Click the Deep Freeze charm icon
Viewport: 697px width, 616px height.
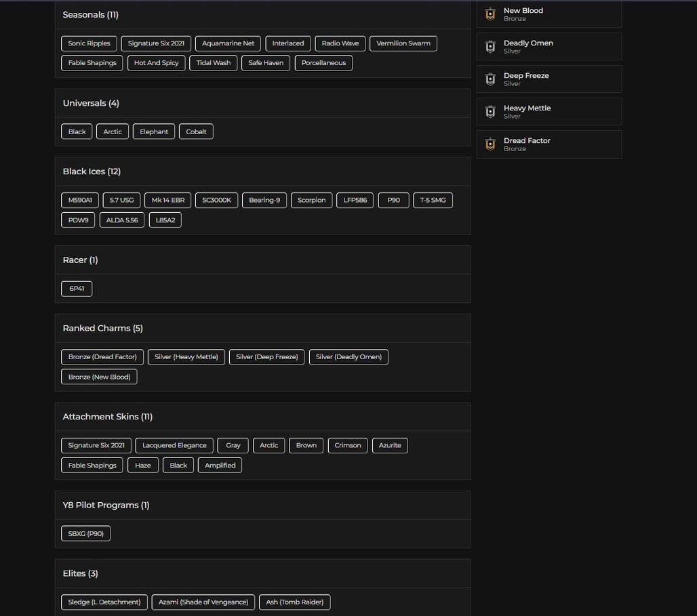[x=490, y=79]
